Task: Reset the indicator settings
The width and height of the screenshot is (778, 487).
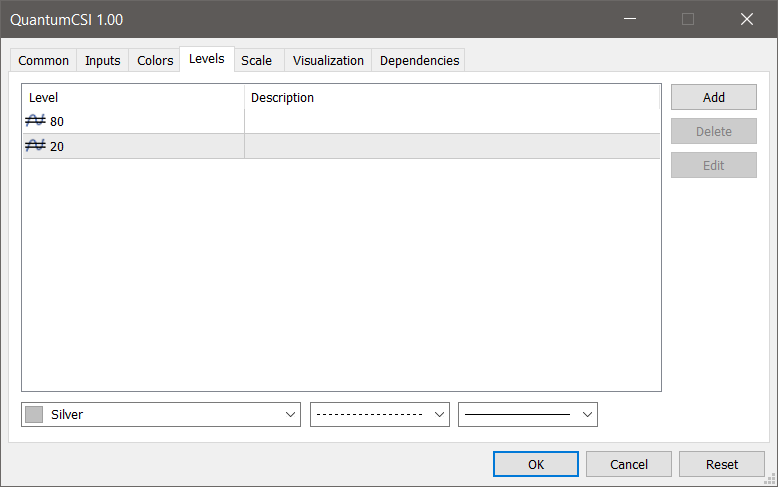Action: click(x=721, y=464)
